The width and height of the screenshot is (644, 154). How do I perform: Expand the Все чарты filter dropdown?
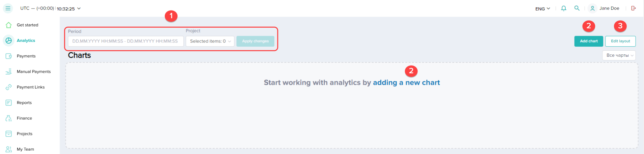619,55
